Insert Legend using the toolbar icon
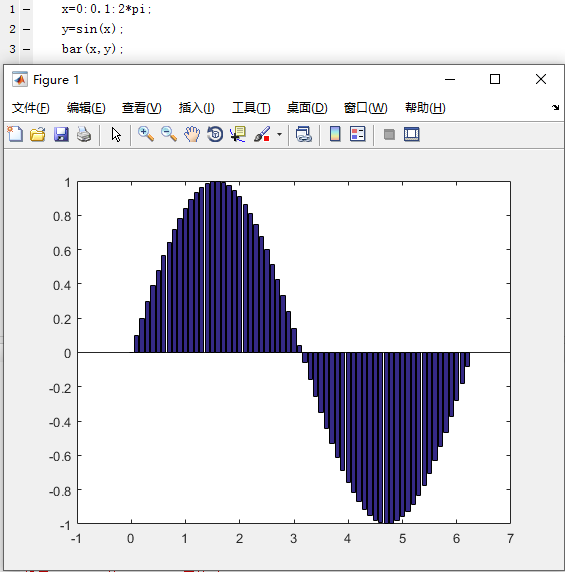 pos(357,134)
